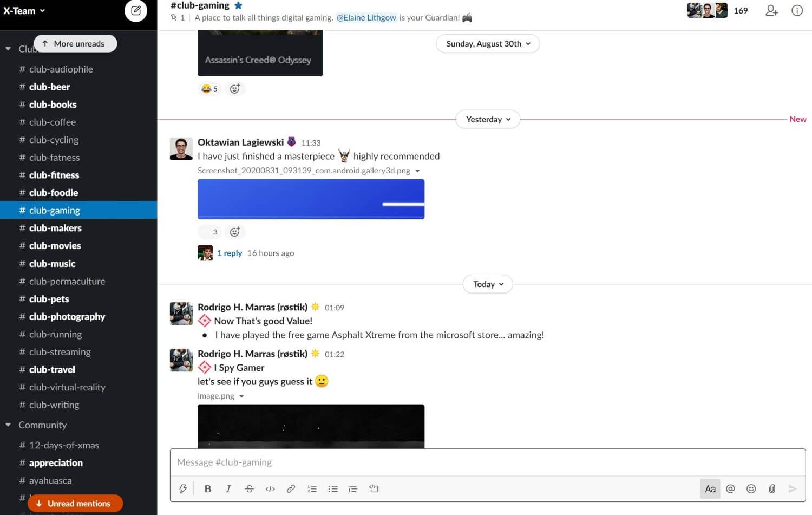The height and width of the screenshot is (515, 812).
Task: Attach a file using paperclip icon
Action: point(772,488)
